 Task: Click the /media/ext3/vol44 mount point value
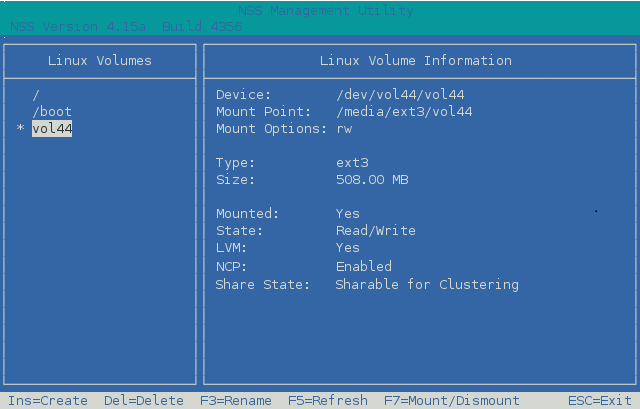(x=404, y=112)
